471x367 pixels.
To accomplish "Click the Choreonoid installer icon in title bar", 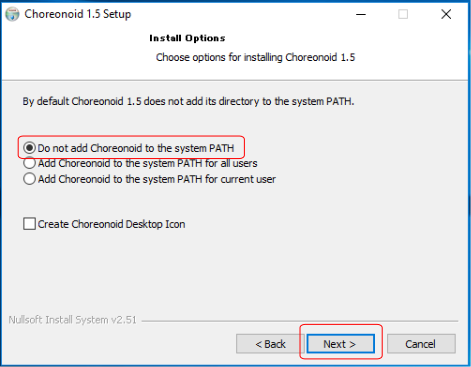I will tap(12, 14).
